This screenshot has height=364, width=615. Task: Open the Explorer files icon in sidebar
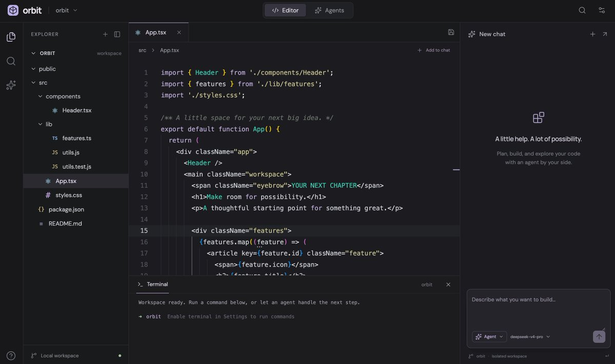(11, 37)
